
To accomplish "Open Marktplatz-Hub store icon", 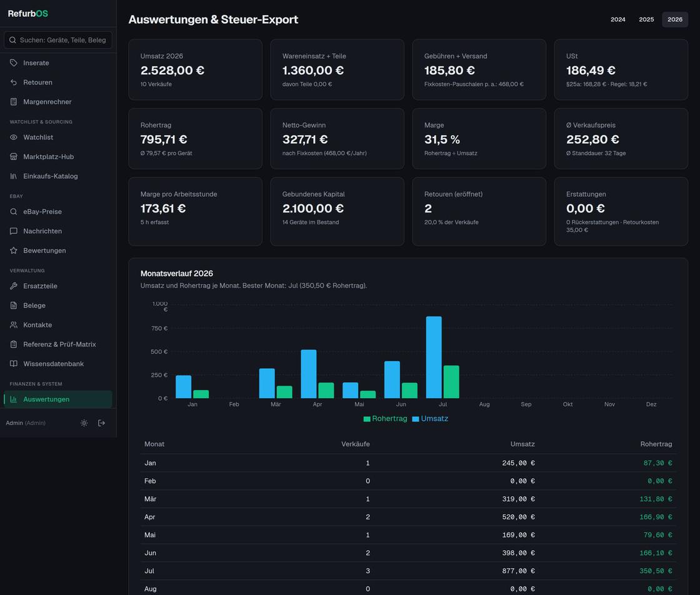I will point(13,157).
